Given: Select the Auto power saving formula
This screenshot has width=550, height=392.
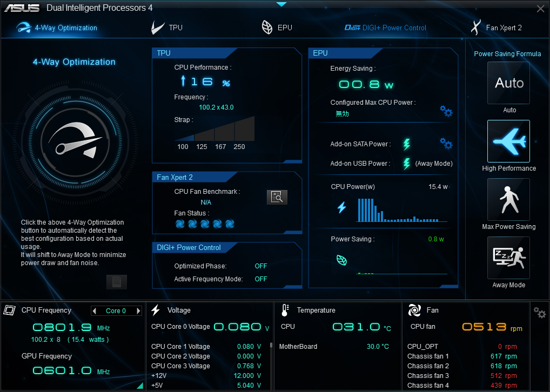Looking at the screenshot, I should click(508, 83).
